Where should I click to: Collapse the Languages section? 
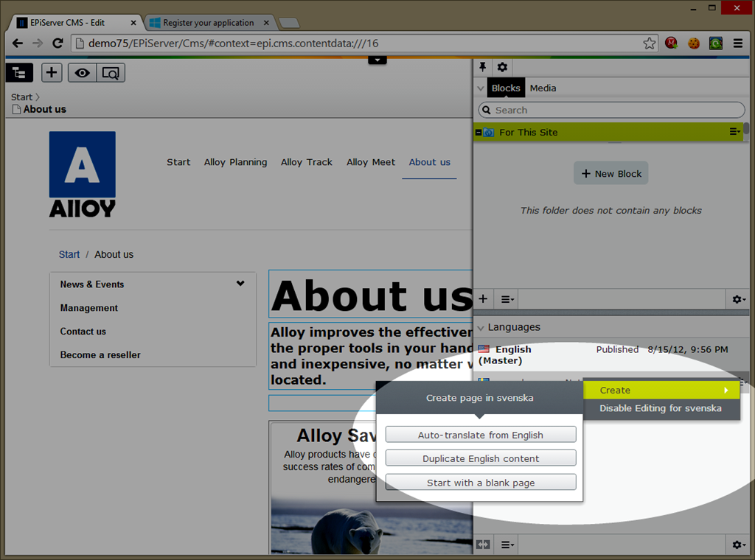pos(481,327)
